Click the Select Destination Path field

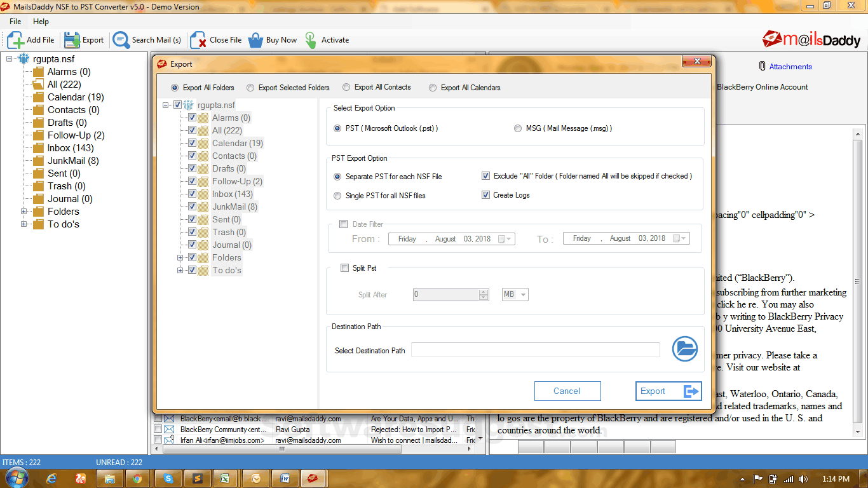point(536,350)
